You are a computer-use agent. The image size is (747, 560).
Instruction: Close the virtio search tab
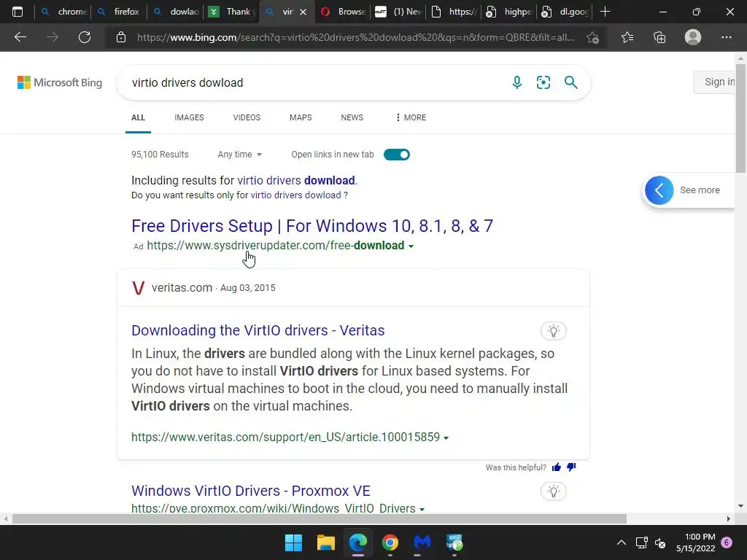303,12
